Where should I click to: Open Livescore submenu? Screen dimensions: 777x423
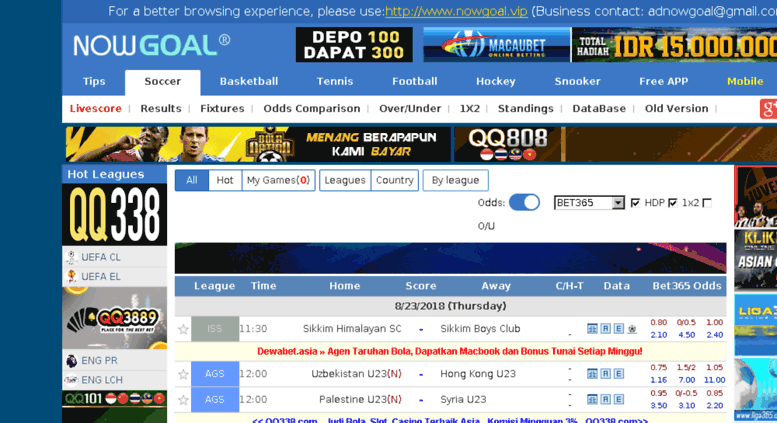click(x=96, y=108)
